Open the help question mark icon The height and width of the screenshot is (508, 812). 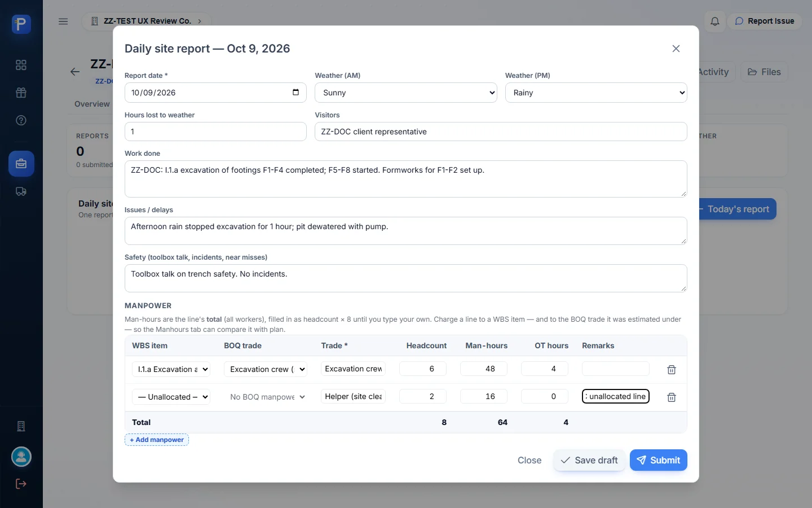click(21, 120)
